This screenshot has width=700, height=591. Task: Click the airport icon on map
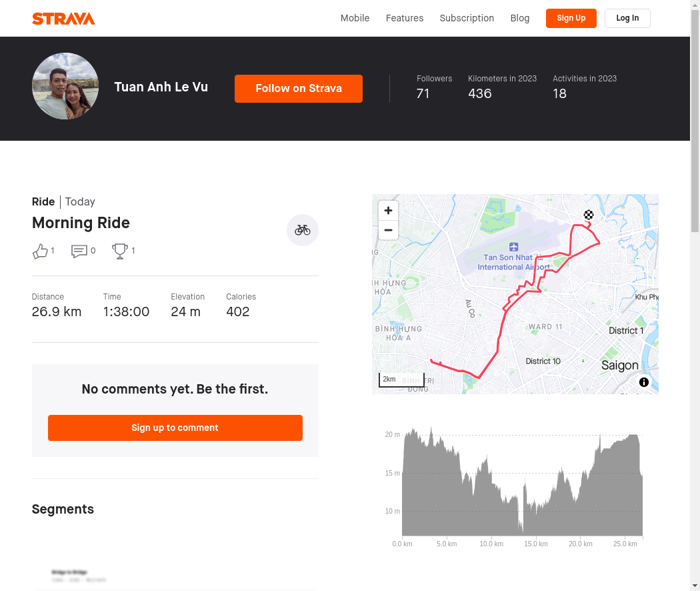pyautogui.click(x=513, y=247)
